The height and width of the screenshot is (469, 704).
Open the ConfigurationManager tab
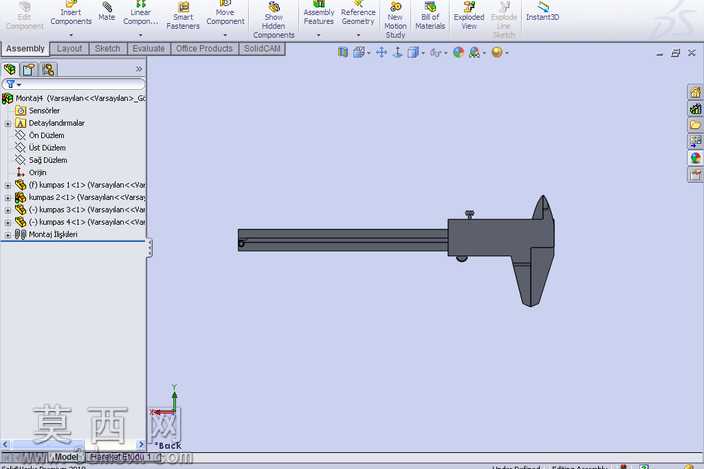(x=48, y=70)
